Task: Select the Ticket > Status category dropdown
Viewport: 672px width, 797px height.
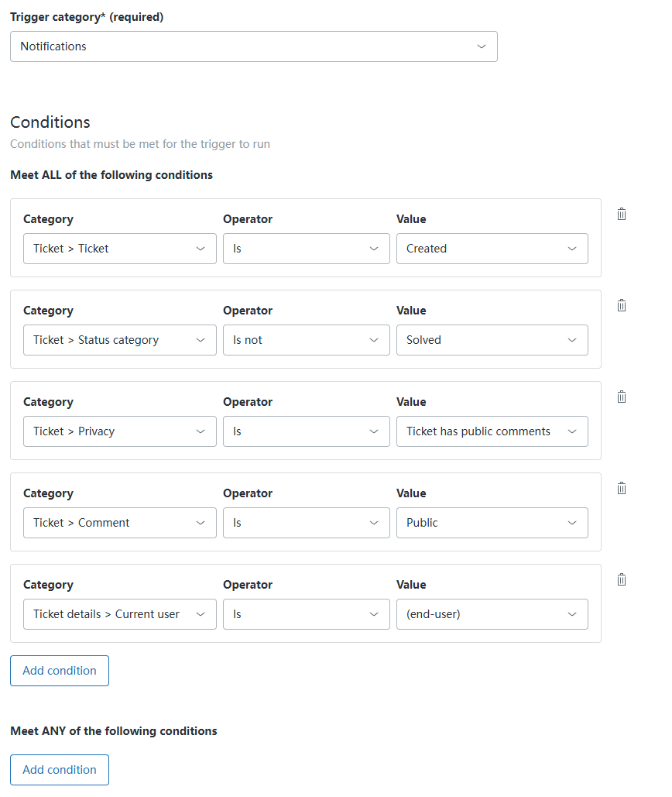Action: 119,340
